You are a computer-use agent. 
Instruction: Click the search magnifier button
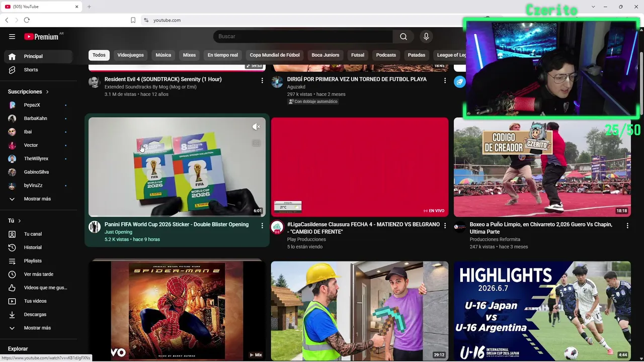pyautogui.click(x=404, y=37)
